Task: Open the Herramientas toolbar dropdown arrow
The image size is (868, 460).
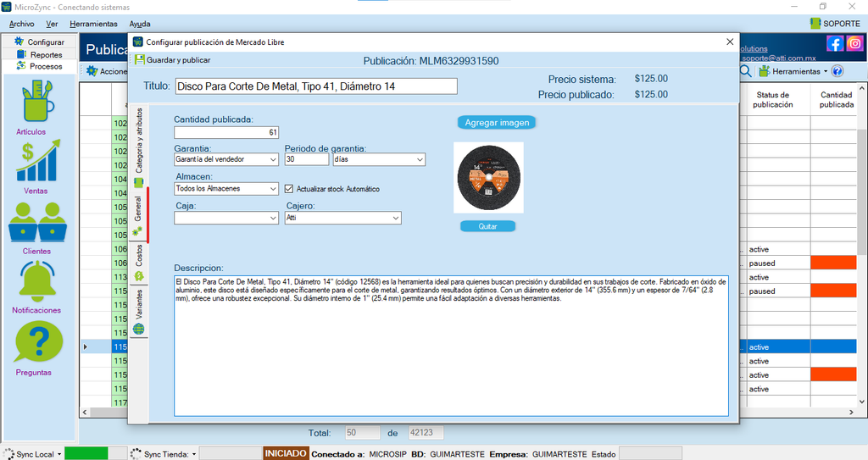Action: coord(826,71)
